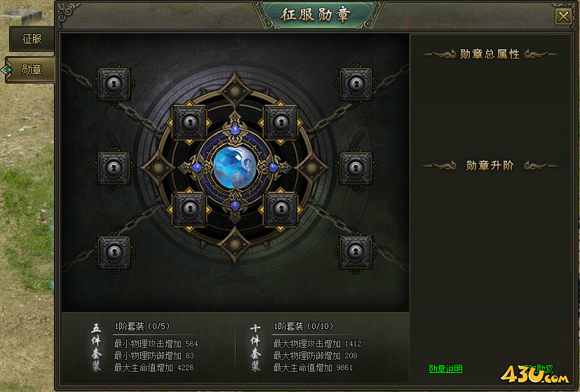Close the 征服勋章 window
The image size is (580, 392).
pyautogui.click(x=563, y=17)
